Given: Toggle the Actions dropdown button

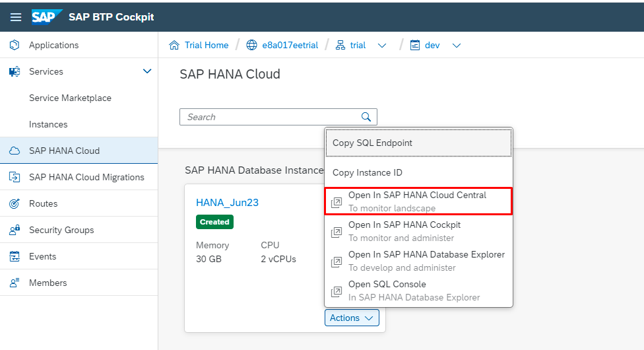Looking at the screenshot, I should point(352,318).
